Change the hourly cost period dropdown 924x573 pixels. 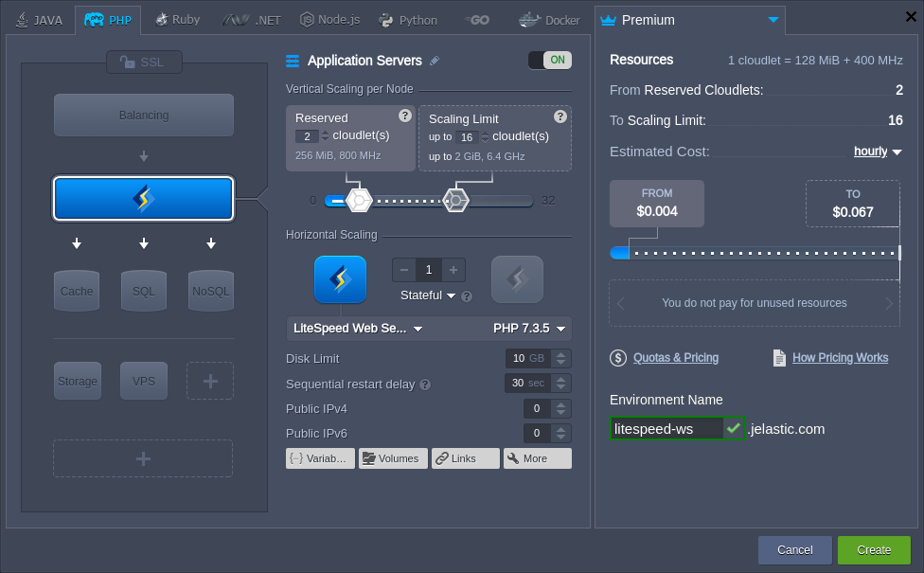coord(878,152)
